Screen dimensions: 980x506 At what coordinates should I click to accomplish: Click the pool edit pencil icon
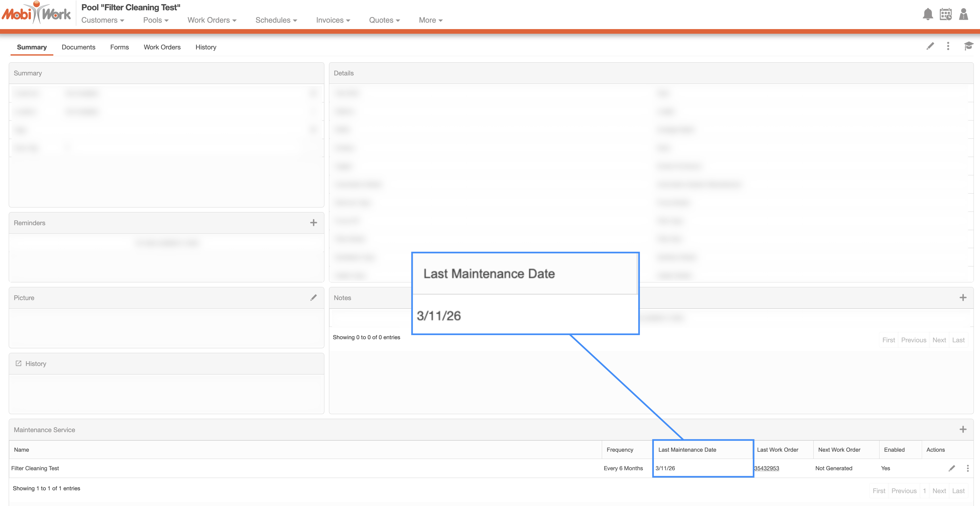click(x=930, y=46)
